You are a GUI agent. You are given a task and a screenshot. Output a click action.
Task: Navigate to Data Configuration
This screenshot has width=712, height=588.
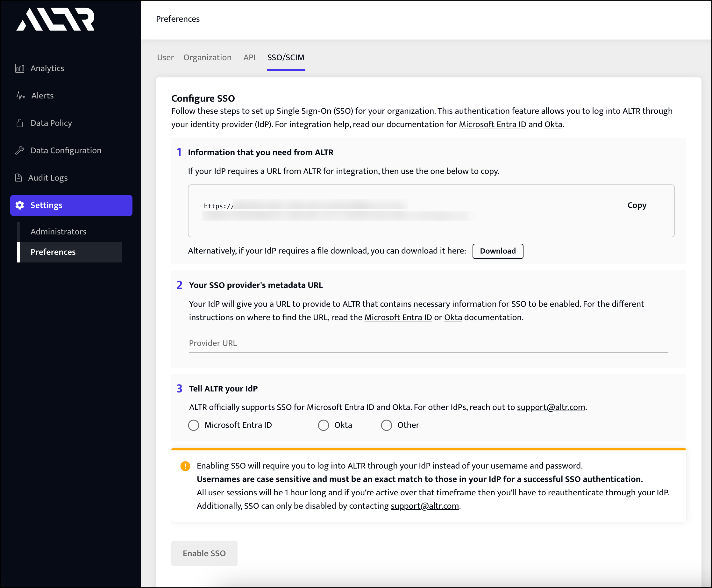[x=66, y=150]
